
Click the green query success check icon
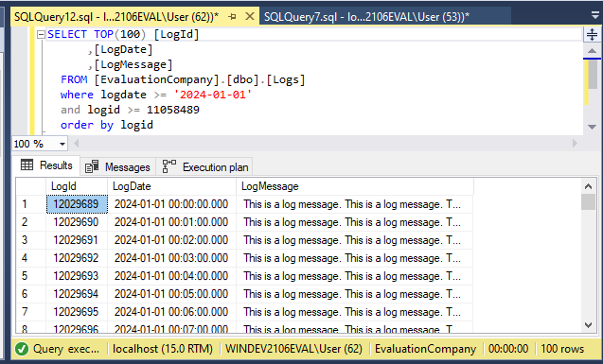pos(22,349)
